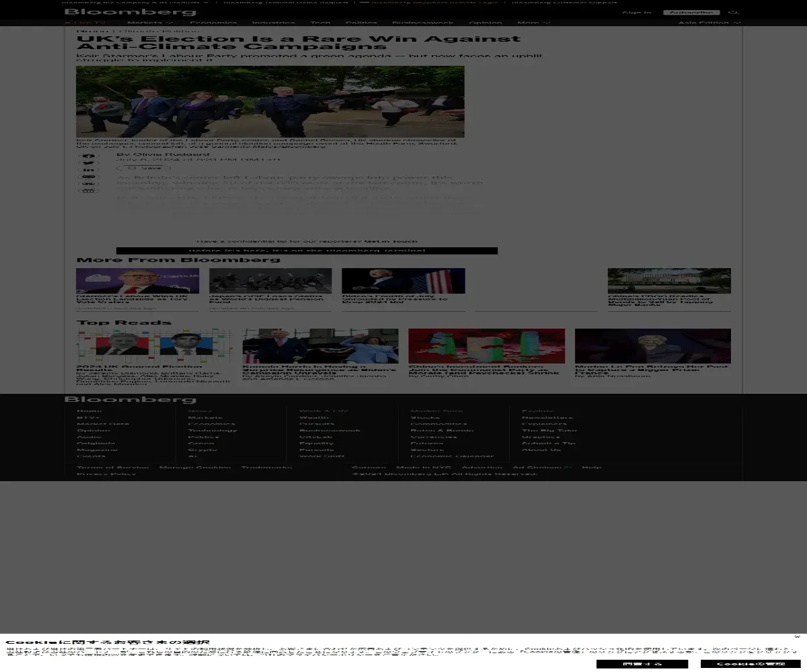Viewport: 807px width, 672px height.
Task: Click footer The Big Take link
Action: 549,431
